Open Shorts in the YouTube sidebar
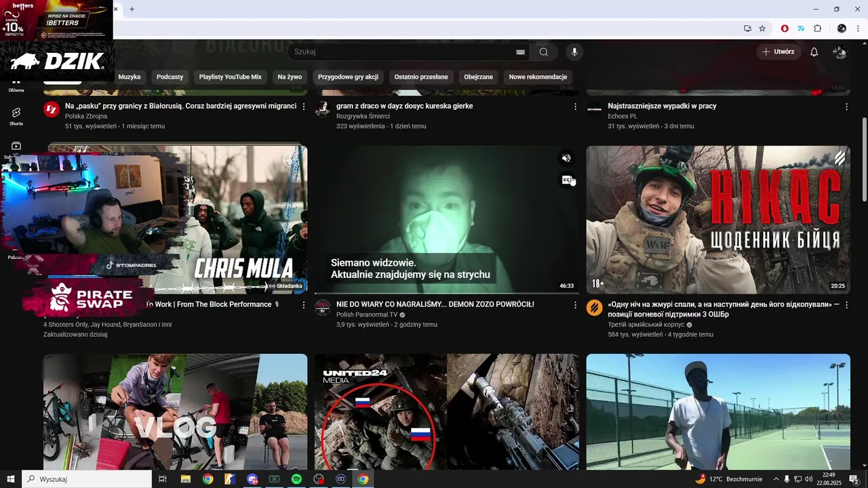The image size is (868, 488). 16,116
